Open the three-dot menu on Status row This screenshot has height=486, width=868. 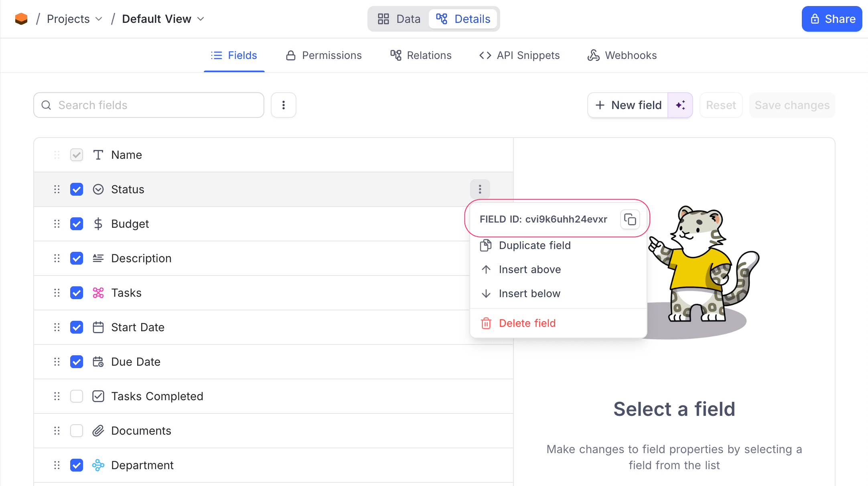480,189
